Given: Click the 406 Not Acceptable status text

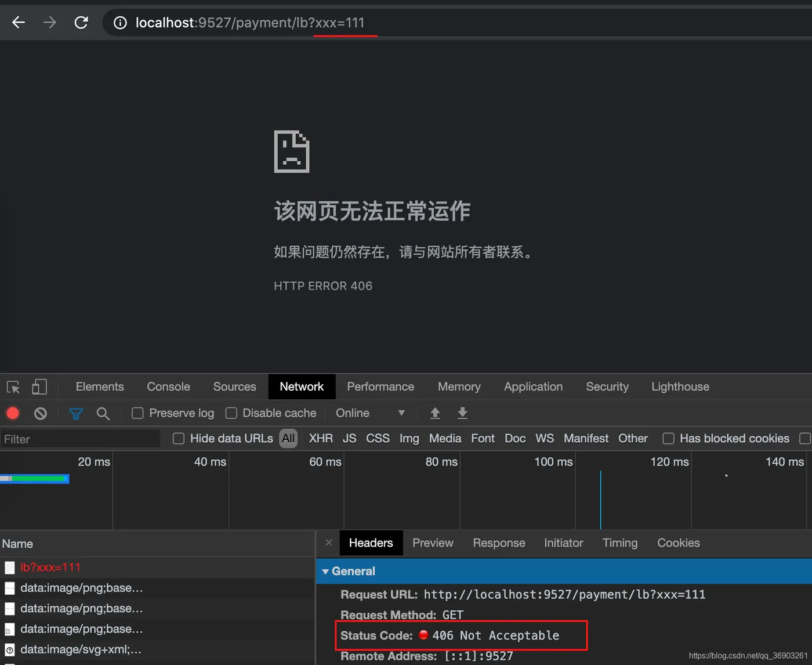Looking at the screenshot, I should tap(496, 636).
